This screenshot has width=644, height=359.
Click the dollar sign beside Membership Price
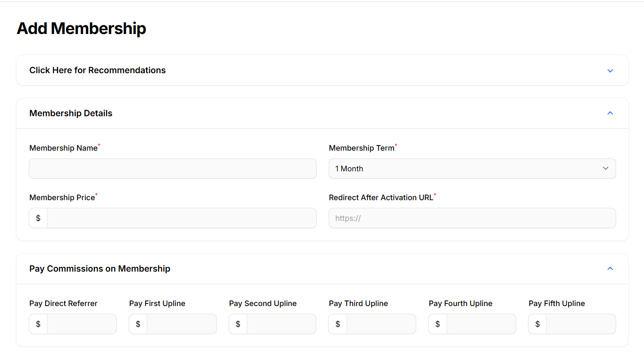38,218
